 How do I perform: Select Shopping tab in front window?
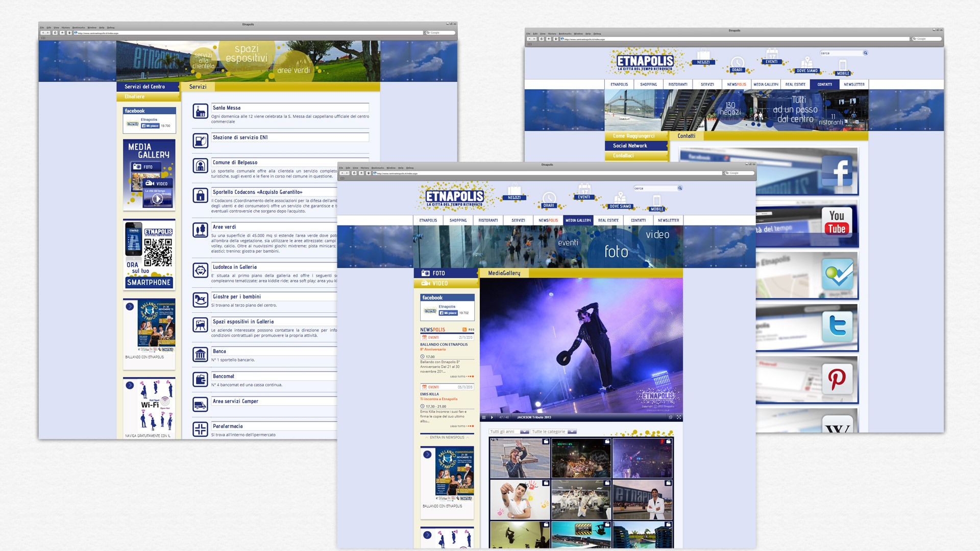coord(458,220)
